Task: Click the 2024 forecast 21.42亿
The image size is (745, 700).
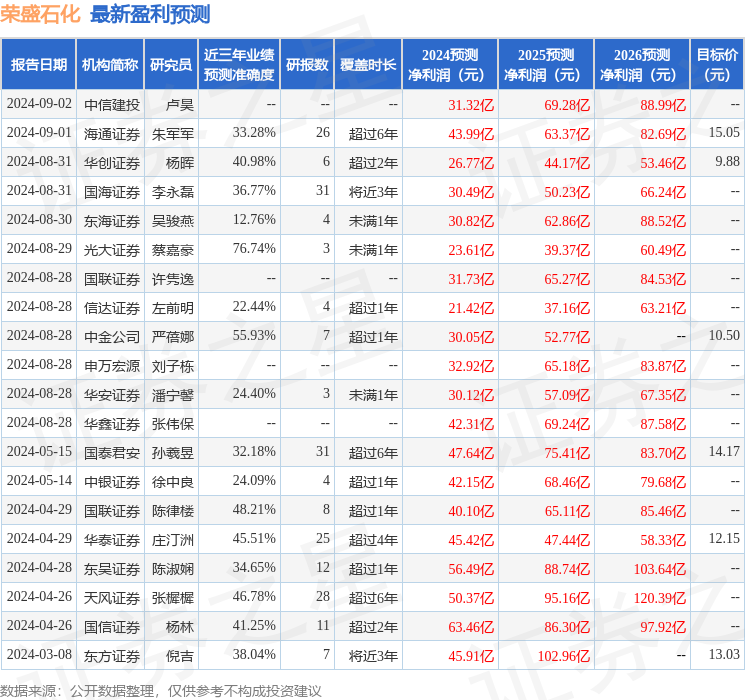Action: point(471,307)
